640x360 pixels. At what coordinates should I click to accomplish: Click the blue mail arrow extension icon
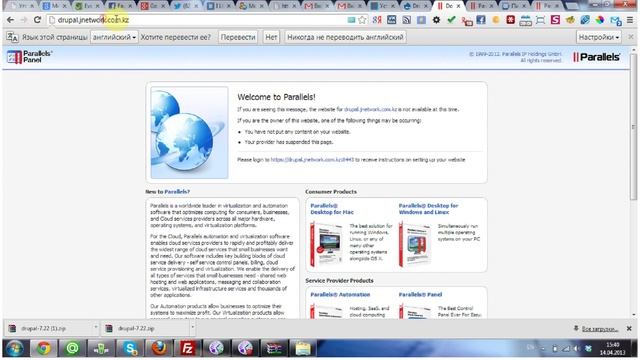[x=616, y=20]
